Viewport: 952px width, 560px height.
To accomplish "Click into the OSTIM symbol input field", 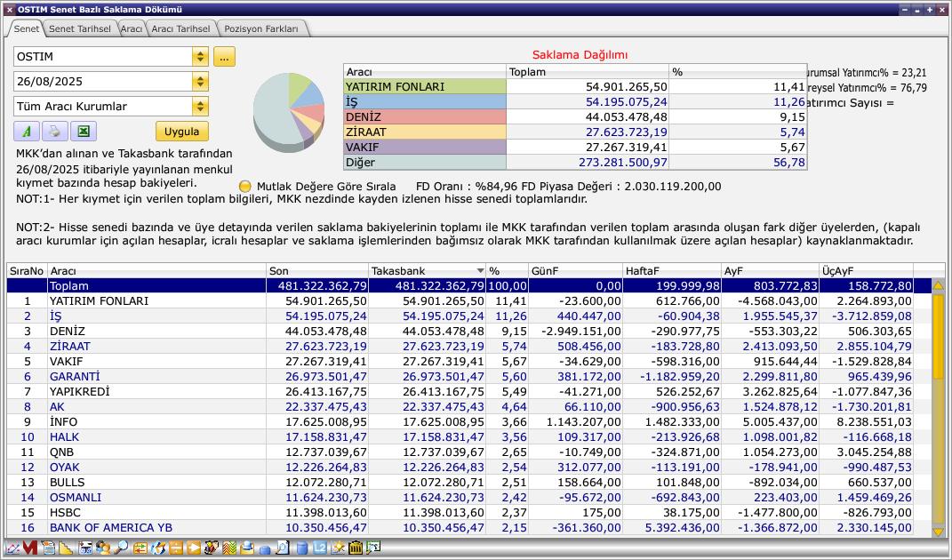I will click(102, 57).
